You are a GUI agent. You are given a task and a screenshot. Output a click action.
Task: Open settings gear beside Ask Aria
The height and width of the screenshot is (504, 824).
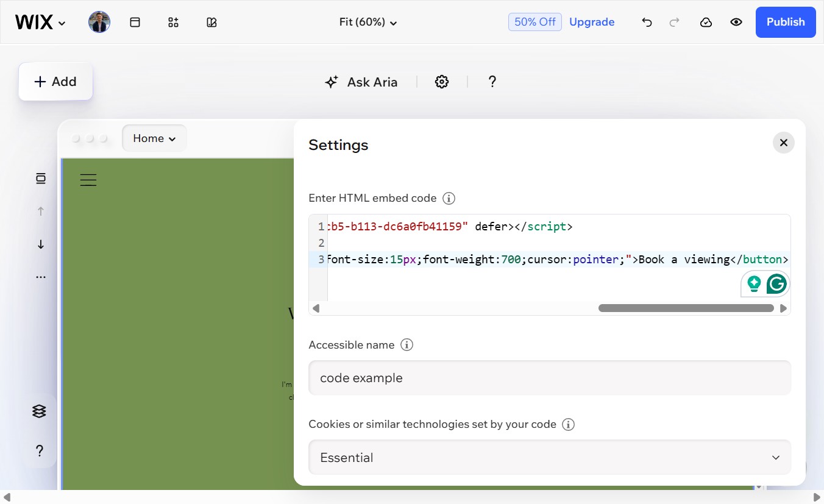point(442,82)
